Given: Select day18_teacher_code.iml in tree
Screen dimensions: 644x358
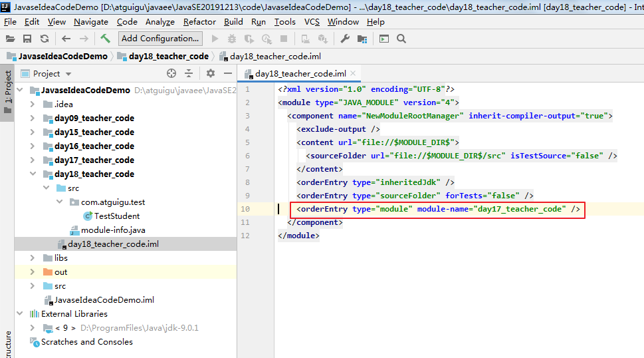Looking at the screenshot, I should tap(113, 244).
